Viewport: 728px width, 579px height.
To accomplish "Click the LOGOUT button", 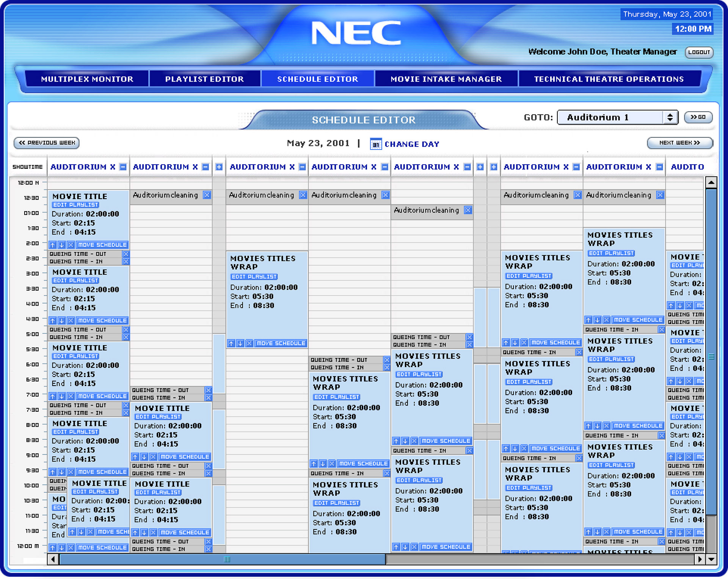I will click(x=699, y=52).
